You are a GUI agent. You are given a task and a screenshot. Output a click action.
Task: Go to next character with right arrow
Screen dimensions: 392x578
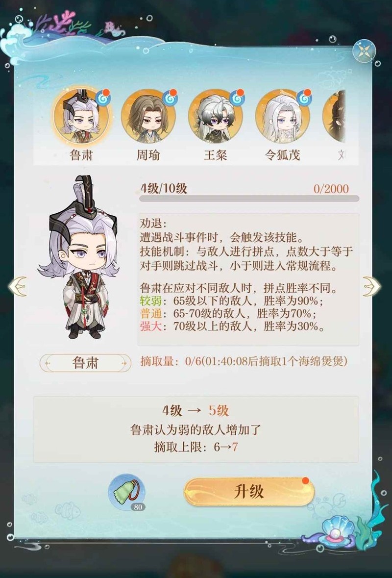point(371,286)
